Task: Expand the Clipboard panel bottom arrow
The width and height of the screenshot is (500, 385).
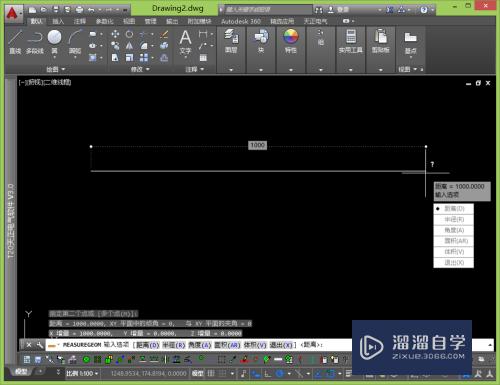Action: tap(380, 70)
